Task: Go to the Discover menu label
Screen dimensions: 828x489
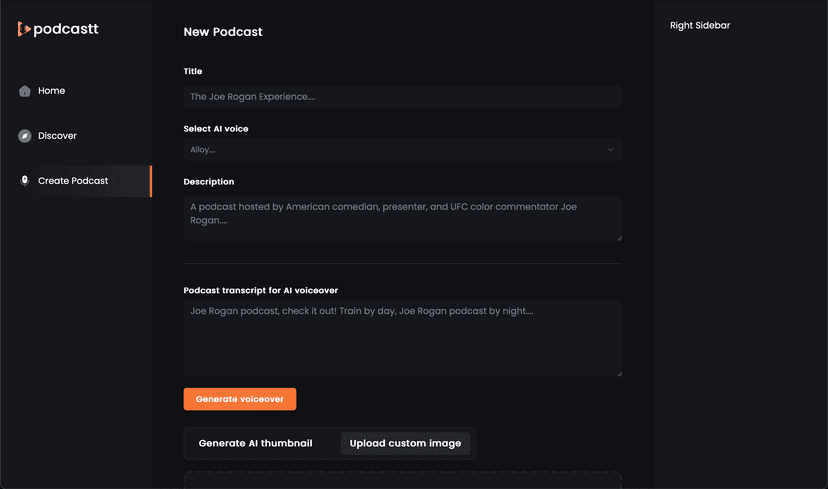Action: pos(57,136)
